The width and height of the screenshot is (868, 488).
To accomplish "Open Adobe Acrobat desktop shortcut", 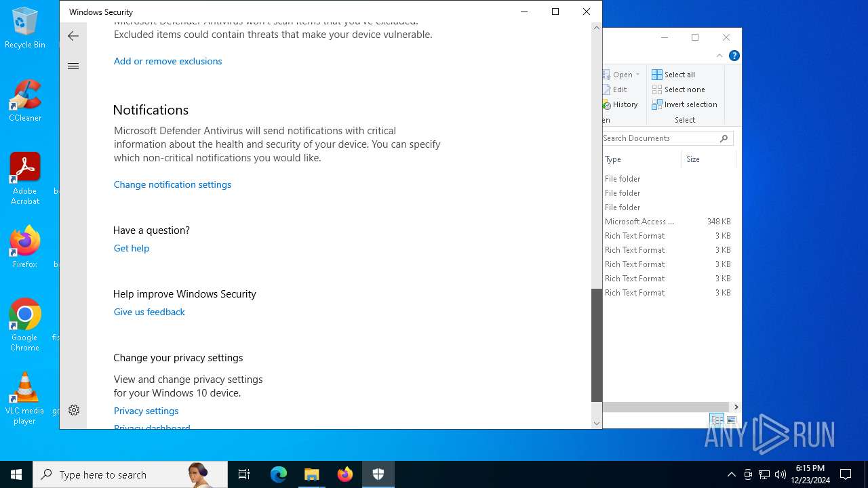I will click(x=25, y=179).
